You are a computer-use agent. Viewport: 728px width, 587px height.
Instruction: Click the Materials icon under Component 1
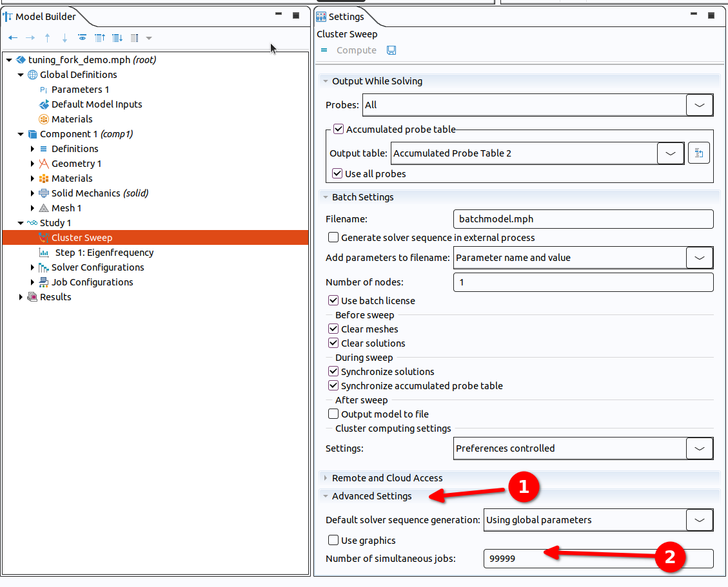point(44,178)
